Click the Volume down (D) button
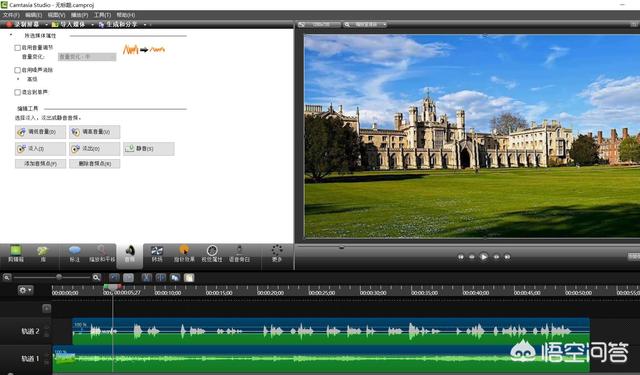 [40, 132]
